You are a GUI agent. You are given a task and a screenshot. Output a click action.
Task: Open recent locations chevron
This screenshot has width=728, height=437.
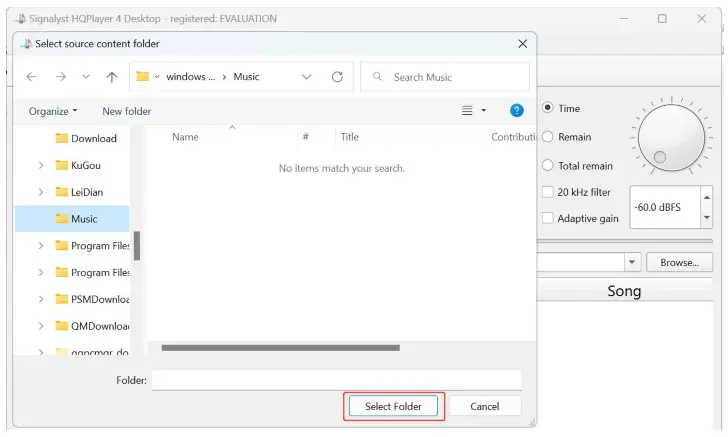[85, 77]
